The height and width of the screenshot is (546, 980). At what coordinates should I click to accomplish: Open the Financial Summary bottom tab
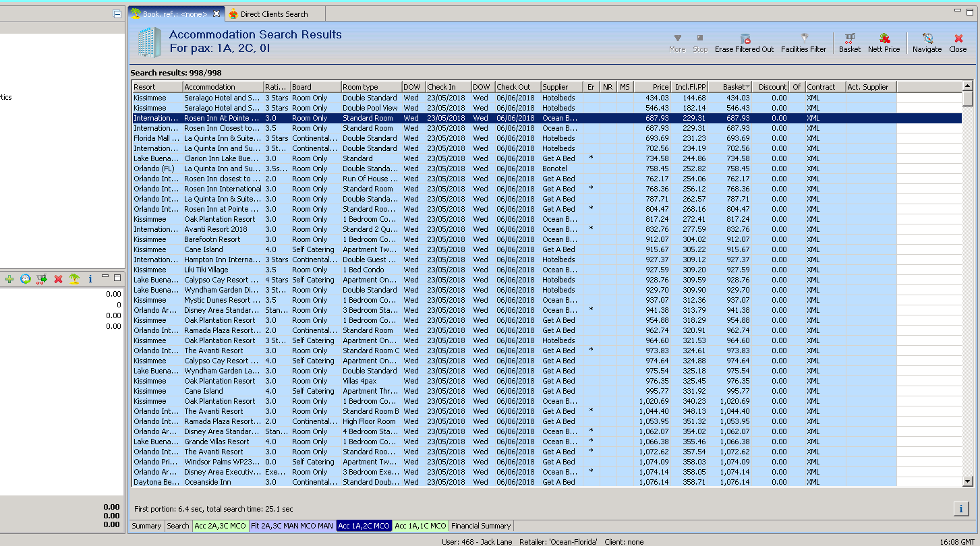pyautogui.click(x=481, y=526)
